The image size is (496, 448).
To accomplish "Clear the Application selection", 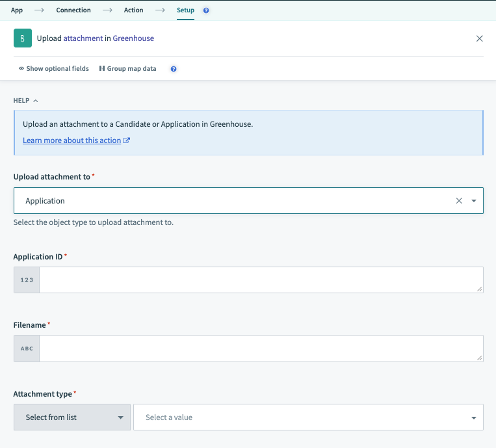I will (459, 200).
